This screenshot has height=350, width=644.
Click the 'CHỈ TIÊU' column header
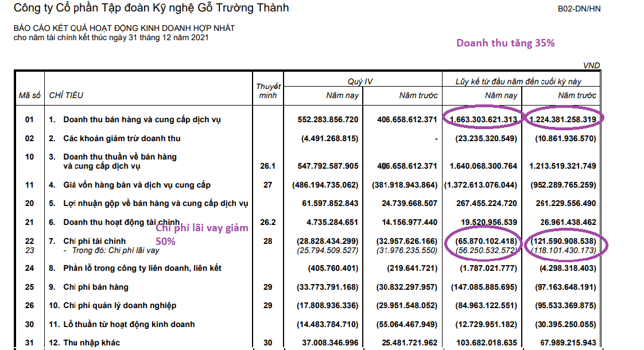point(66,95)
